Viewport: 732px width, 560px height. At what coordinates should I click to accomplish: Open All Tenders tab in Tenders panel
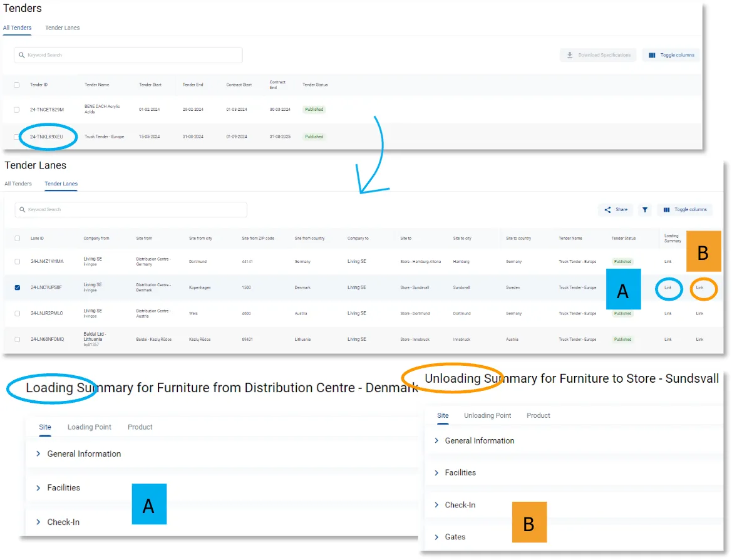[x=18, y=28]
